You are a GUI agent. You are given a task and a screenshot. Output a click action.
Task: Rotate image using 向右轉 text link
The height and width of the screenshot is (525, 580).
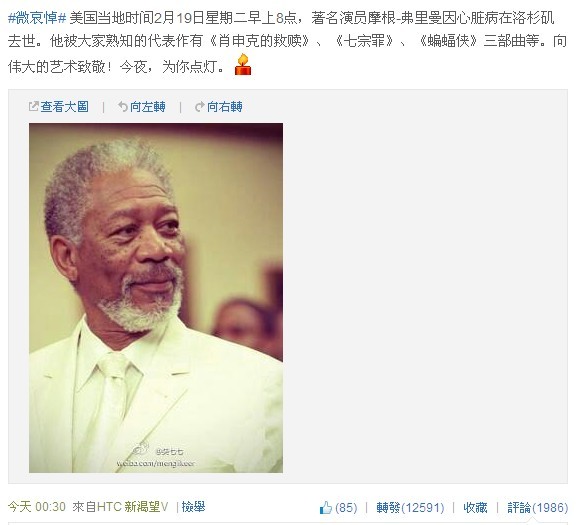(x=225, y=107)
